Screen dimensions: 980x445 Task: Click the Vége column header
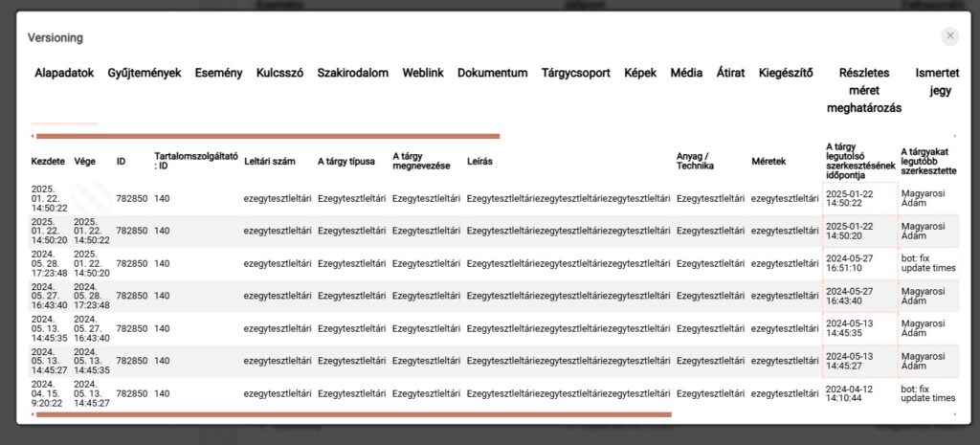coord(84,161)
